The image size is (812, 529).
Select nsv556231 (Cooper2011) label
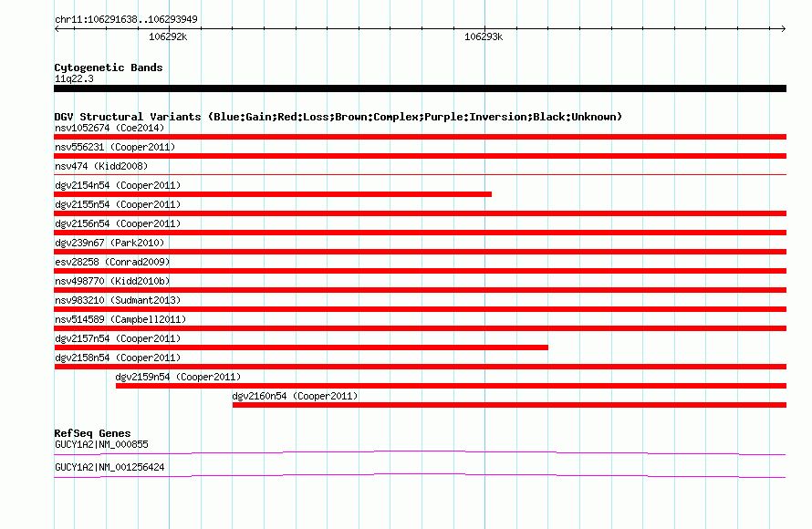pyautogui.click(x=115, y=147)
